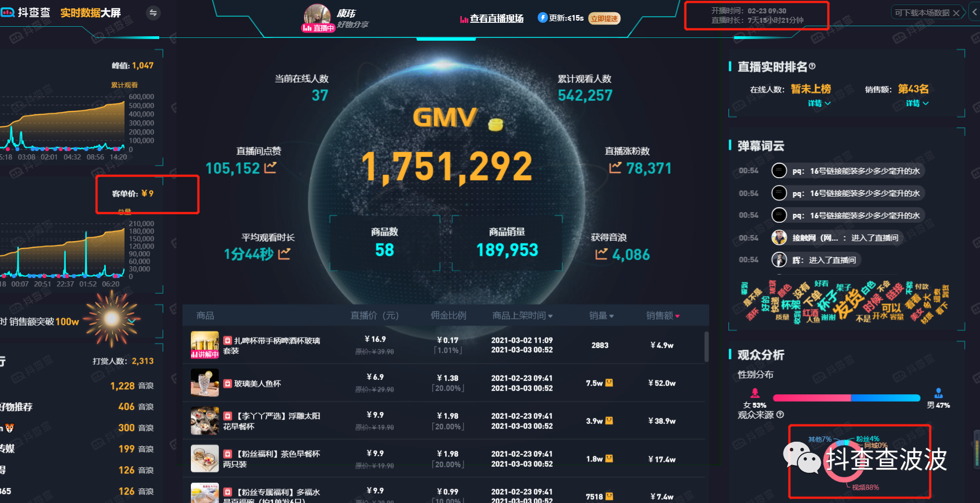
Task: Open 玻璃美人鱼杯 product thumbnail
Action: (205, 383)
